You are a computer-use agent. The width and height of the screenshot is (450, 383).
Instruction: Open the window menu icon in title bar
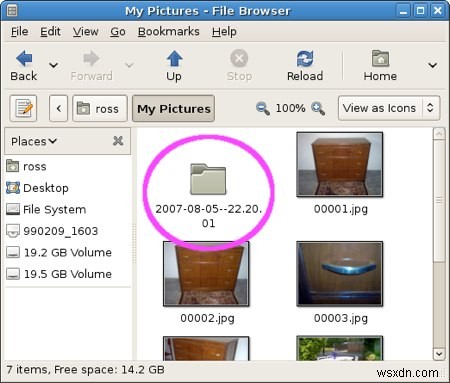click(12, 11)
